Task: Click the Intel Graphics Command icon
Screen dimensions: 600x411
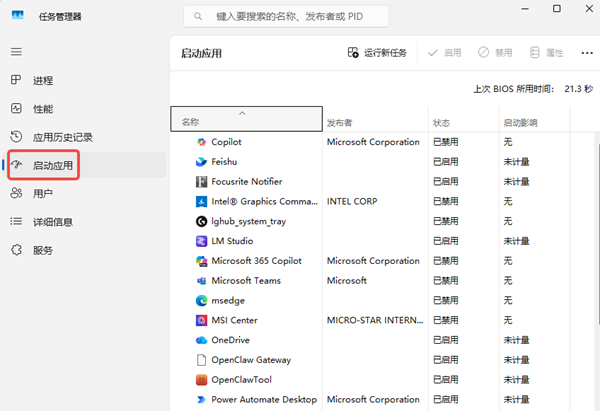Action: click(x=201, y=201)
